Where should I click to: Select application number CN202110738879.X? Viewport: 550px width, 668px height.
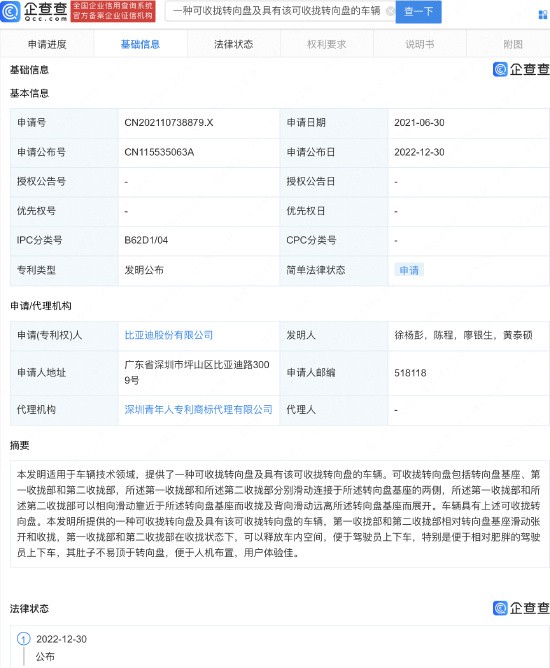point(169,123)
